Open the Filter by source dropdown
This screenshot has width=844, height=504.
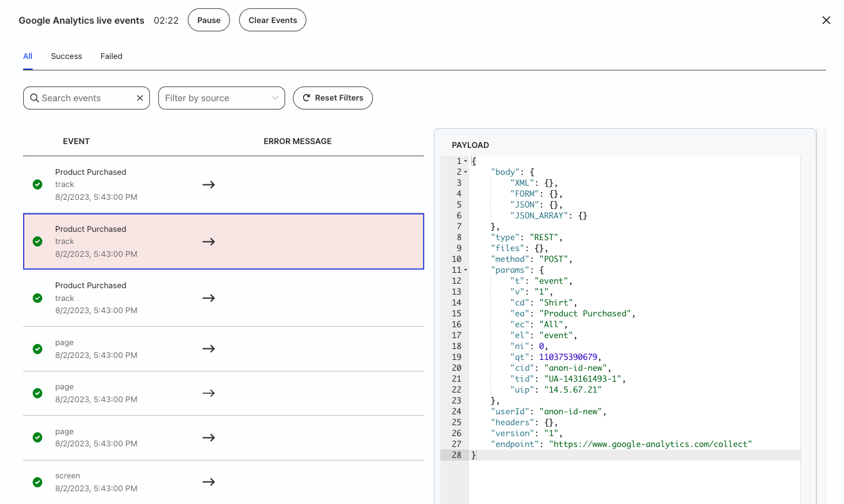point(221,98)
